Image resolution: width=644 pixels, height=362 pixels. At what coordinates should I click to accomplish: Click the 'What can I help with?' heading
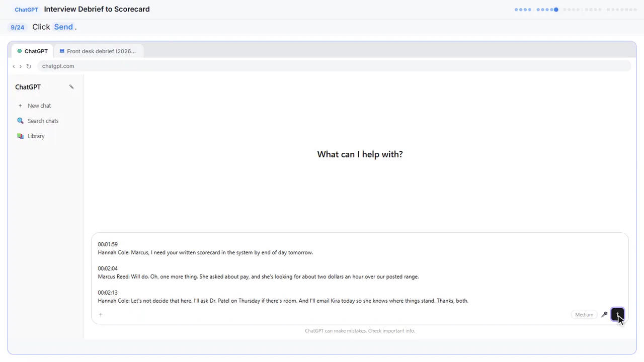(x=360, y=154)
